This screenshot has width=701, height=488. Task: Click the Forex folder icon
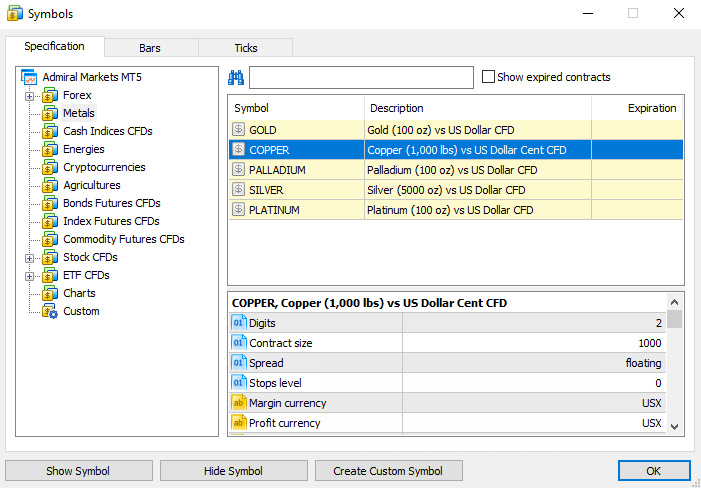pos(50,96)
